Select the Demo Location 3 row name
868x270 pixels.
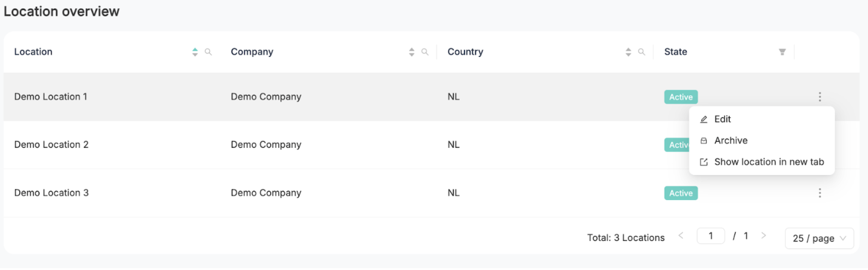click(x=51, y=193)
